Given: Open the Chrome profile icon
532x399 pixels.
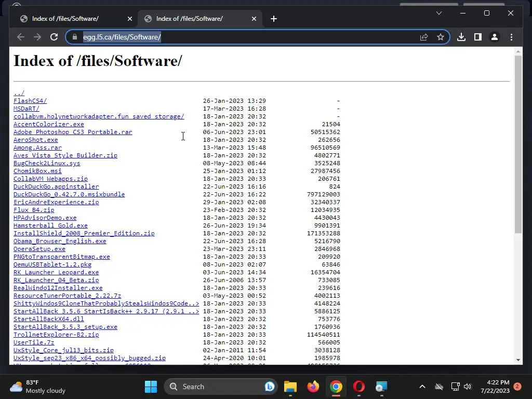Looking at the screenshot, I should coord(495,37).
